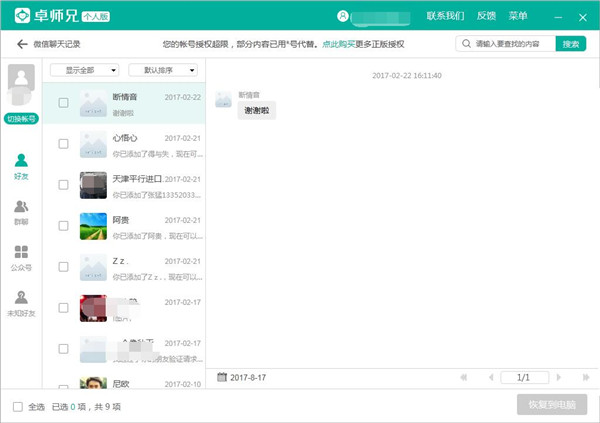The image size is (600, 423).
Task: Open 反馈 feedback menu item
Action: pos(486,16)
